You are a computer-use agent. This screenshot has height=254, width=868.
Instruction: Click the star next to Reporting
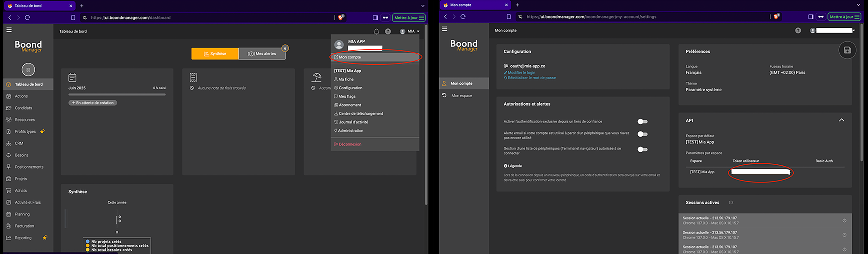click(x=45, y=237)
